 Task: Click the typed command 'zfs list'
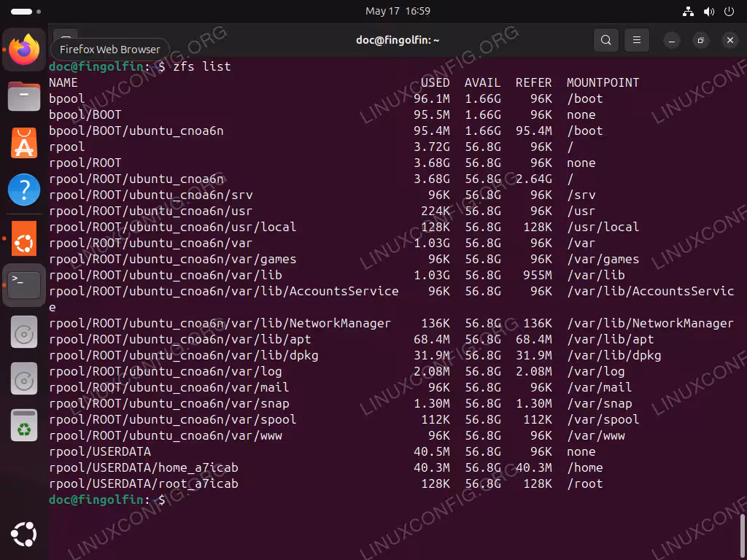coord(202,66)
